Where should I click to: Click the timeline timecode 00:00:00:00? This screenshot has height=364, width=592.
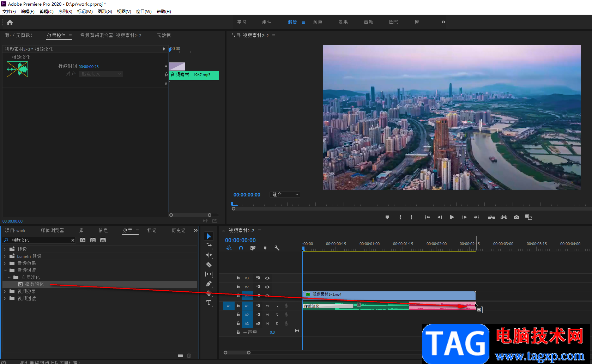tap(241, 240)
